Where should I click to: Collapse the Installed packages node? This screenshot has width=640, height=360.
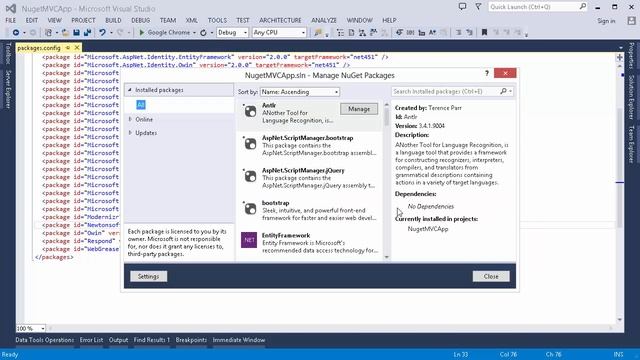point(130,90)
